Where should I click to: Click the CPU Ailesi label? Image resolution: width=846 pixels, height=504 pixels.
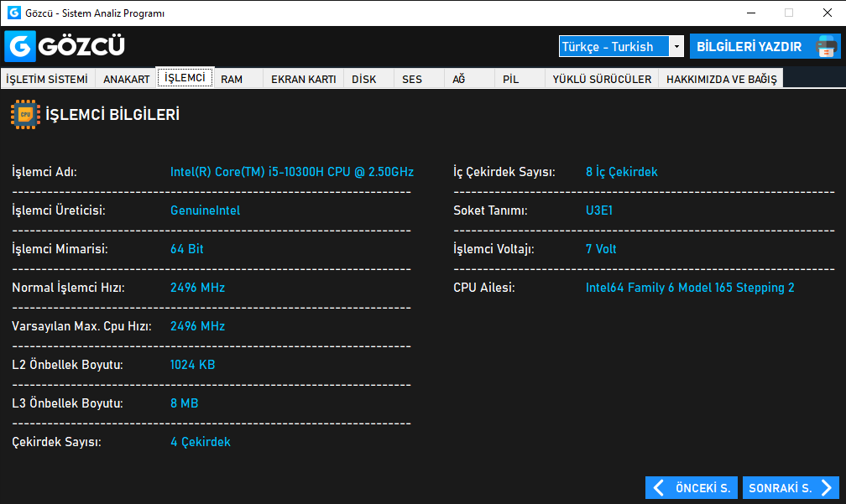click(x=484, y=288)
